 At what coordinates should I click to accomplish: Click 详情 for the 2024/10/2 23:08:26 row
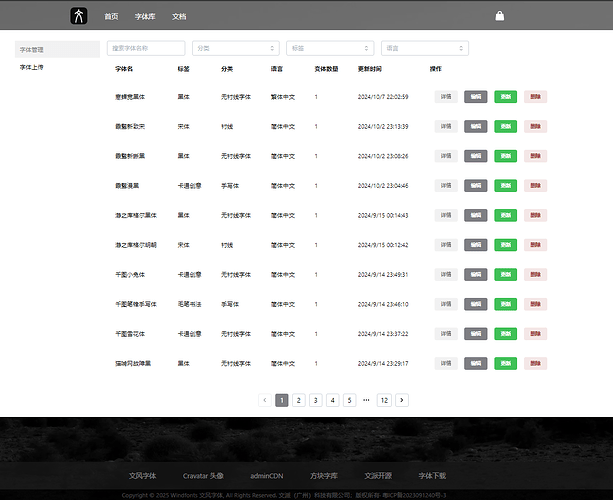(x=446, y=156)
